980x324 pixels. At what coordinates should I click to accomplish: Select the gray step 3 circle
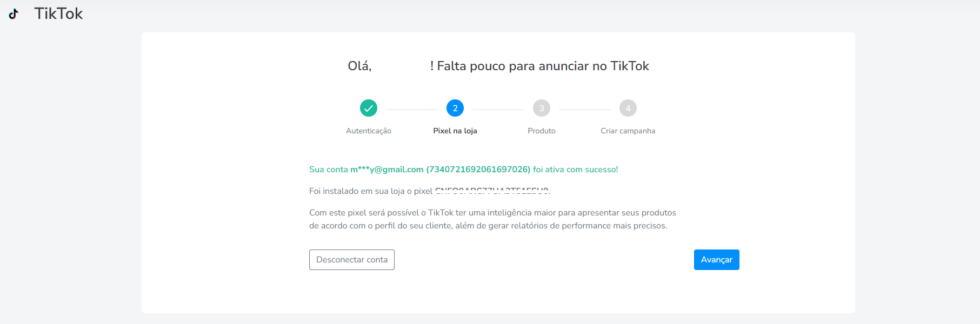(x=542, y=108)
